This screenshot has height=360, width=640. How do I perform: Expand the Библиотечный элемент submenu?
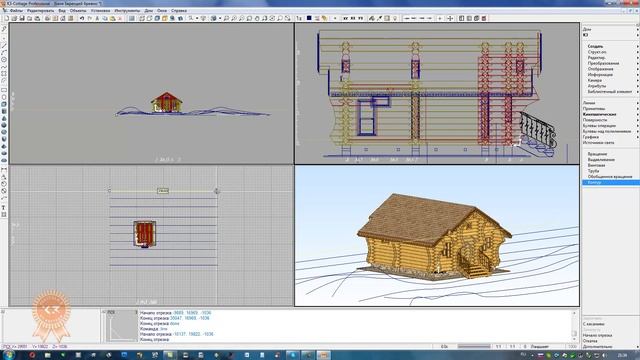611,92
